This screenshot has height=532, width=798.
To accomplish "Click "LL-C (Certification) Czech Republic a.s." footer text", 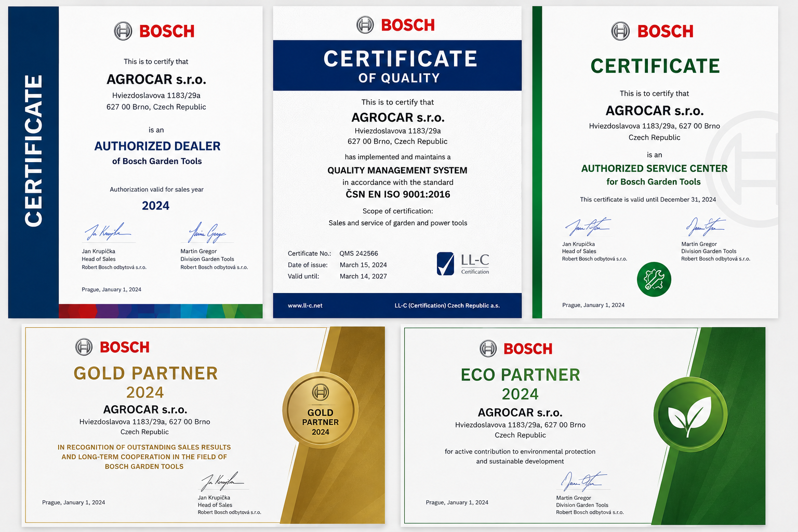I will pos(447,305).
